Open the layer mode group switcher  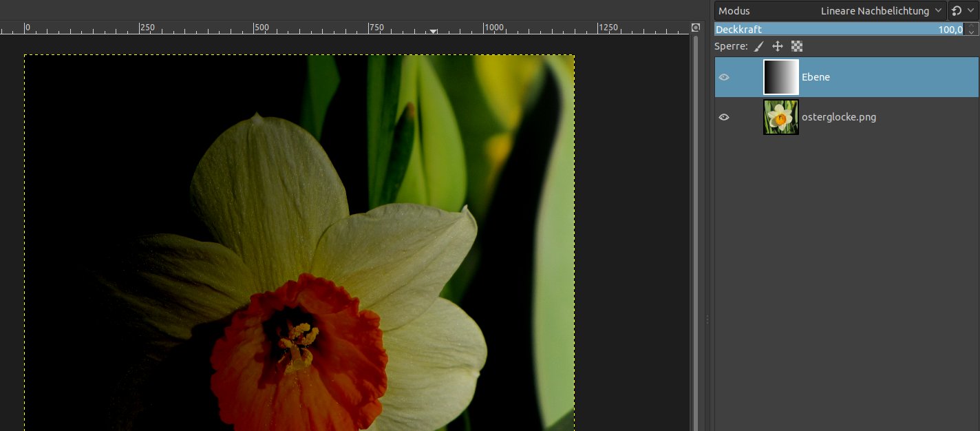(963, 11)
